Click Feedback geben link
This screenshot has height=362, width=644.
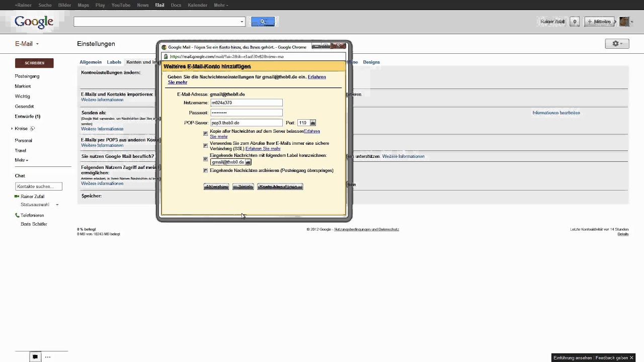point(613,358)
